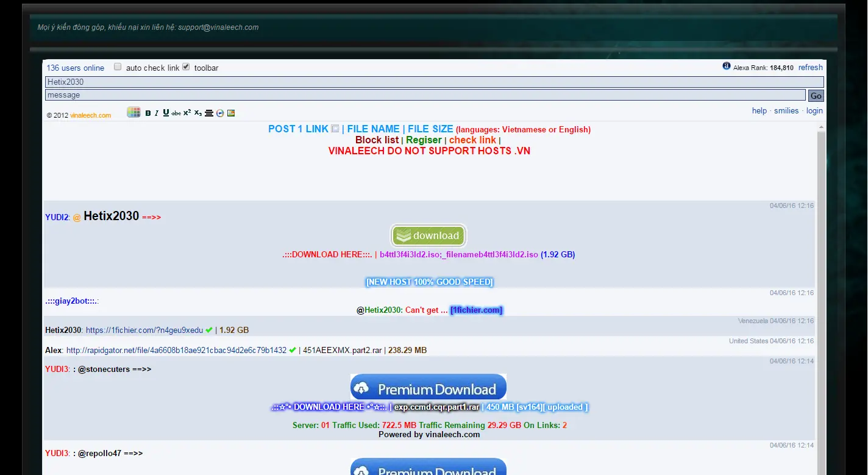
Task: Apply superscript formatting icon
Action: 187,113
